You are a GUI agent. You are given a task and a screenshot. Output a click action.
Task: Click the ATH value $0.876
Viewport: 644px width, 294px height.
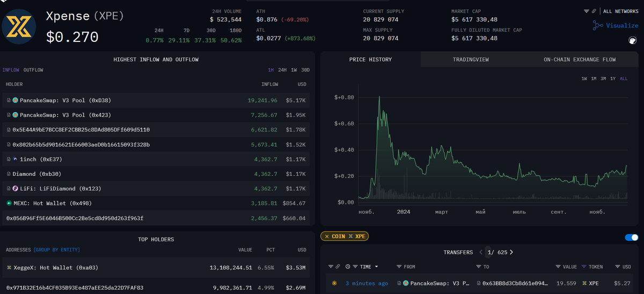pos(267,19)
